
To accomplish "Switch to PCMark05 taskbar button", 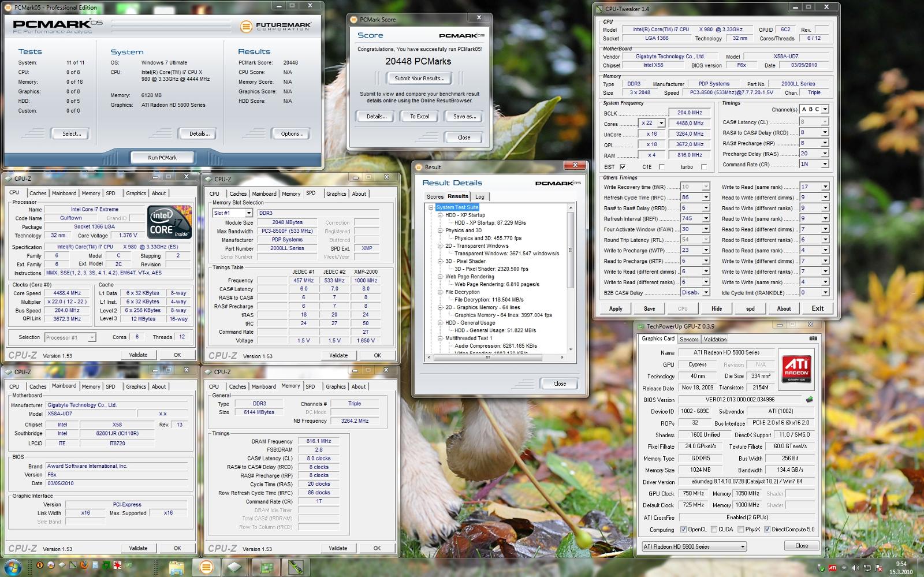I will 206,567.
